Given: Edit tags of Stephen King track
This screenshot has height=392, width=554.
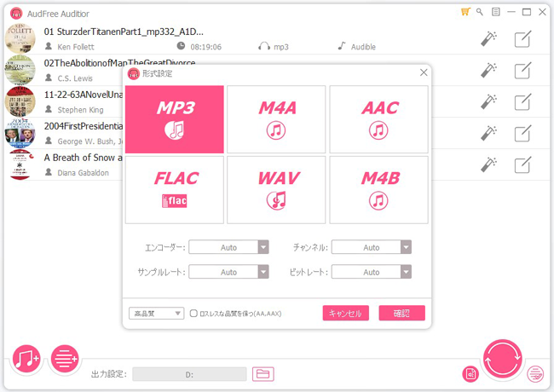Looking at the screenshot, I should coord(523,101).
